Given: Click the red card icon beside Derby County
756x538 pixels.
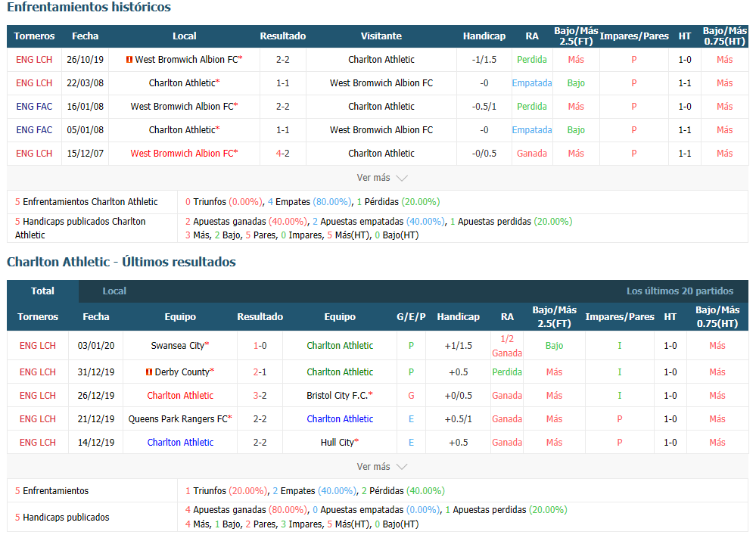Looking at the screenshot, I should click(x=149, y=372).
